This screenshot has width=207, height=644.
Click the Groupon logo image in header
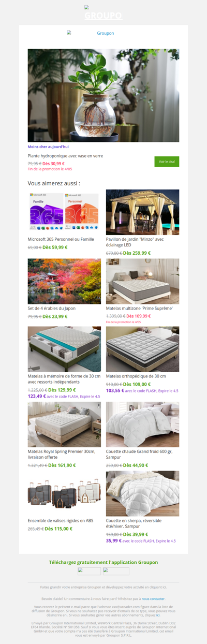pos(90,33)
